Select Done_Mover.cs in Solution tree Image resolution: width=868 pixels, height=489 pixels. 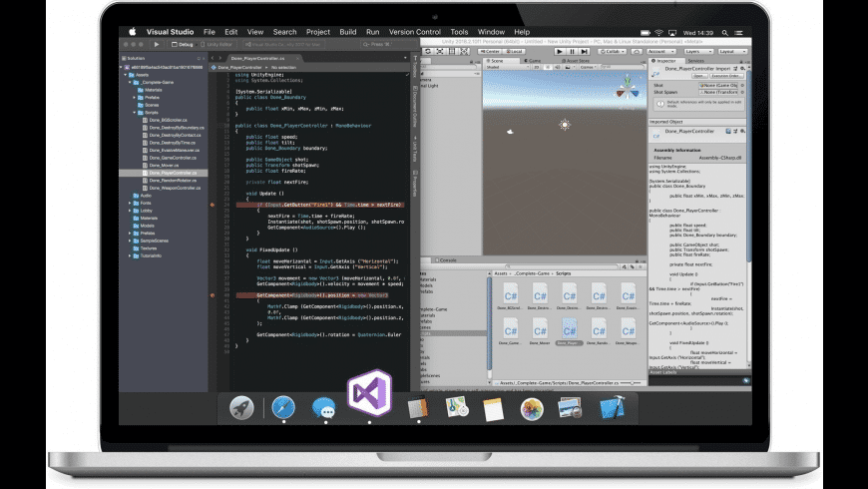coord(164,165)
